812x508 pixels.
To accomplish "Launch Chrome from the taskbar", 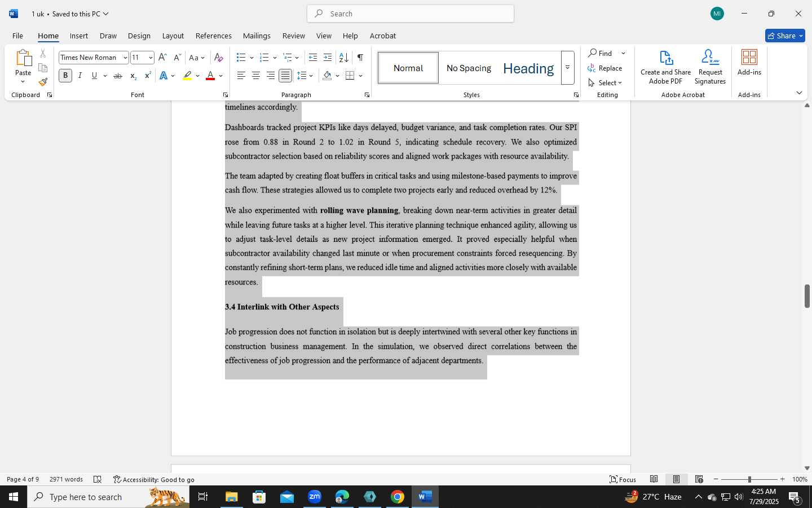I will click(x=398, y=497).
